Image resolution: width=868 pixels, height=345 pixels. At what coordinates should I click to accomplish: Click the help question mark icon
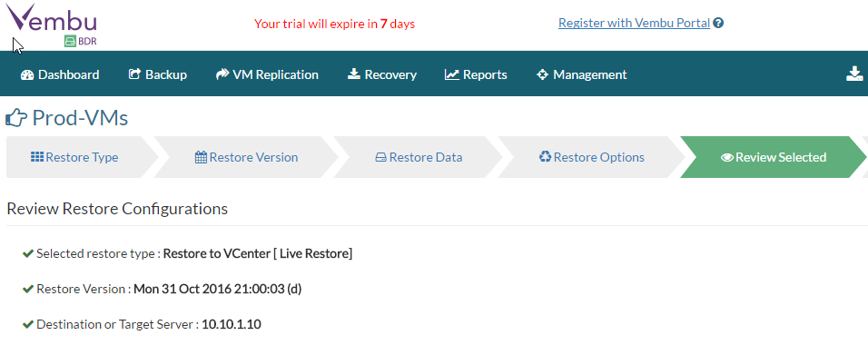[718, 23]
